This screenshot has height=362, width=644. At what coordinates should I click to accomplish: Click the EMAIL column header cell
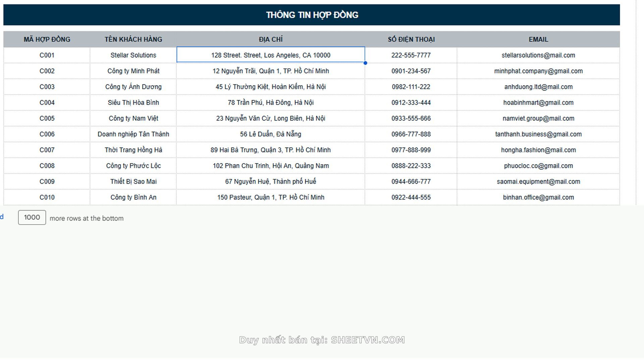tap(538, 39)
